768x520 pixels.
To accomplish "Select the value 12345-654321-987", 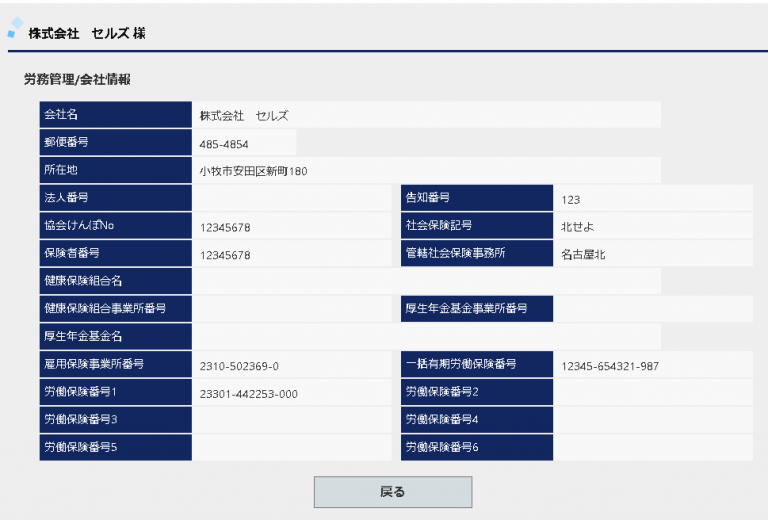I will (x=610, y=366).
